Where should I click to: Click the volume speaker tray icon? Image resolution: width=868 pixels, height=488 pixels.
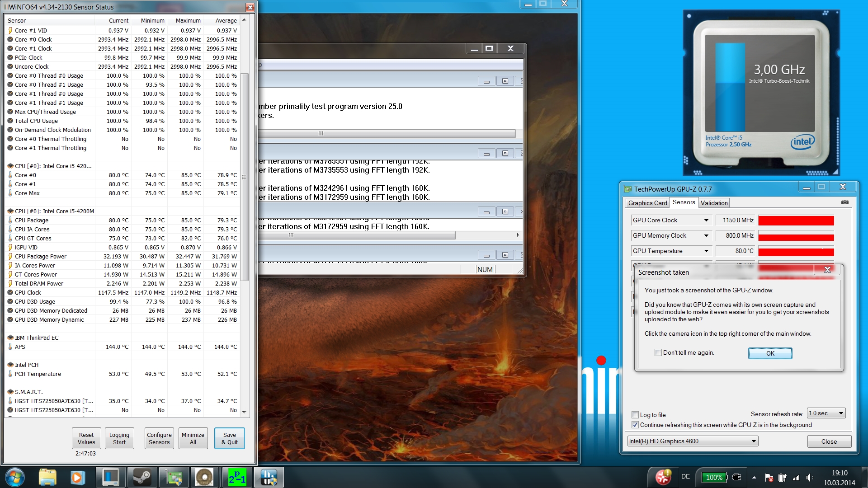click(x=809, y=477)
